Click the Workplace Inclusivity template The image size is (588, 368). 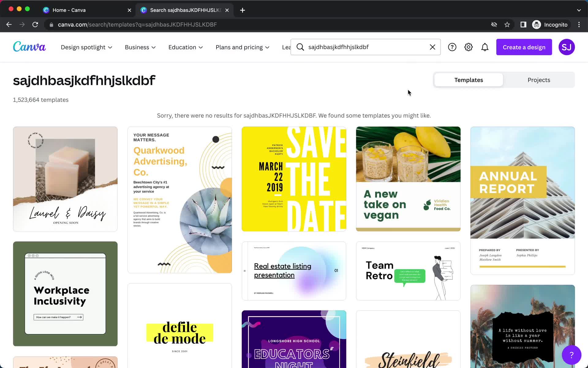point(65,293)
